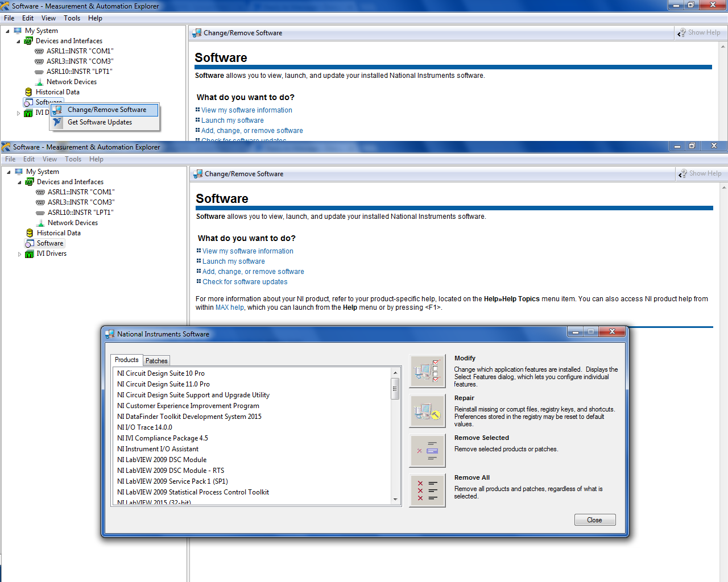Expand the IVI node in upper window
Screen dimensions: 728x582
click(x=18, y=113)
